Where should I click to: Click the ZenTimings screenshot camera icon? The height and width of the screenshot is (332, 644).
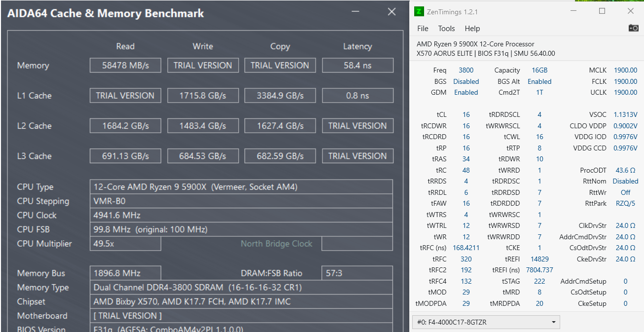pos(633,28)
